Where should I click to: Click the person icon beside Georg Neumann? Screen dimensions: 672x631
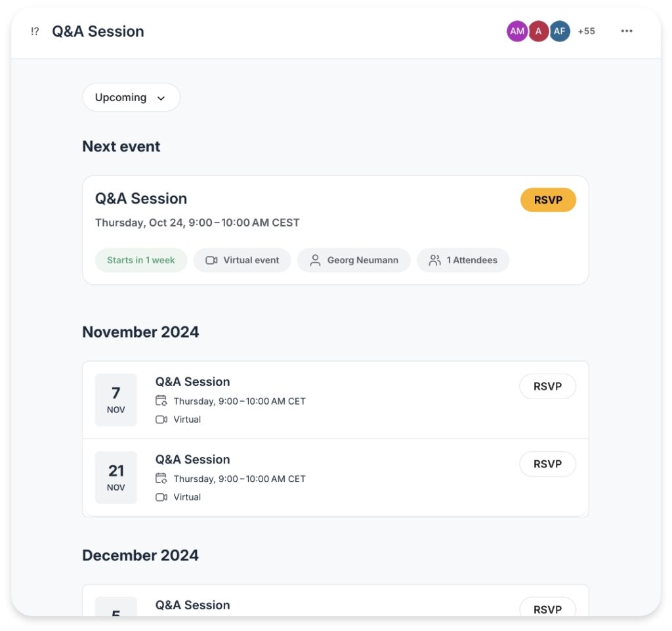(x=316, y=260)
